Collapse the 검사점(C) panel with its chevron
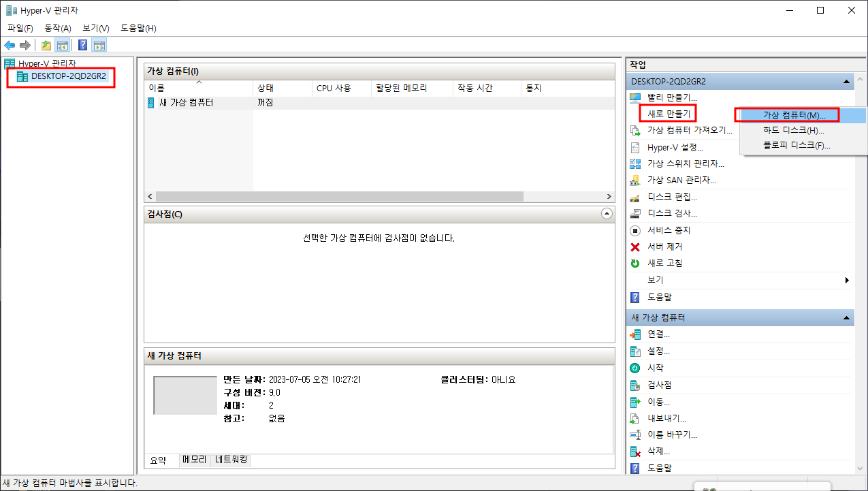 [x=607, y=214]
